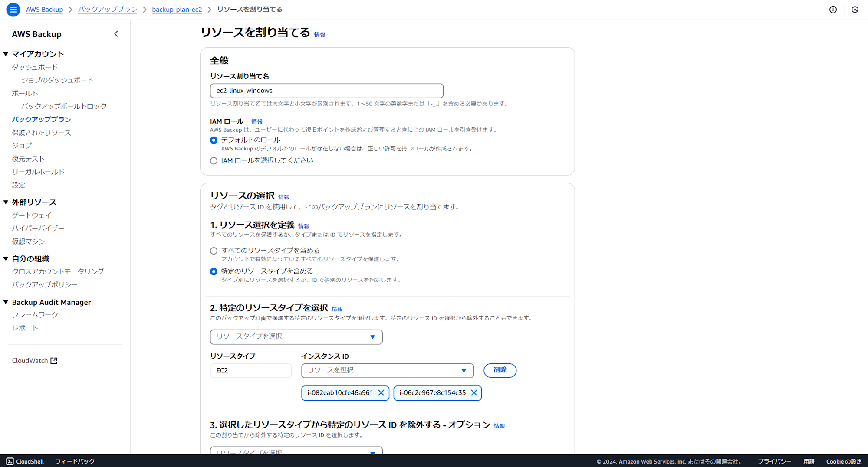Click 情報 link beside IAM ロール
Viewport: 868px width, 467px height.
(256, 122)
